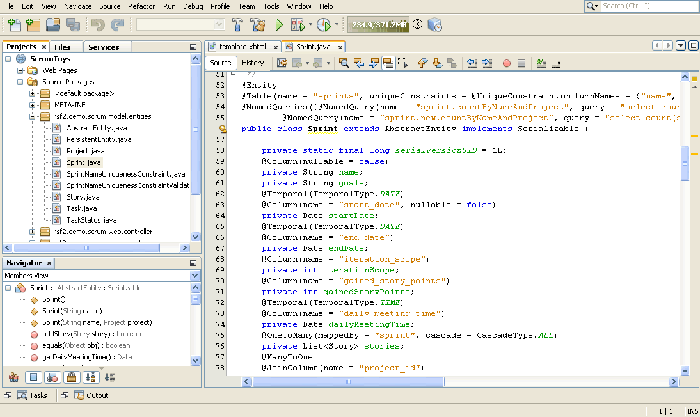The height and width of the screenshot is (417, 700).
Task: Toggle show fields filter in Navigator
Action: coord(33,378)
